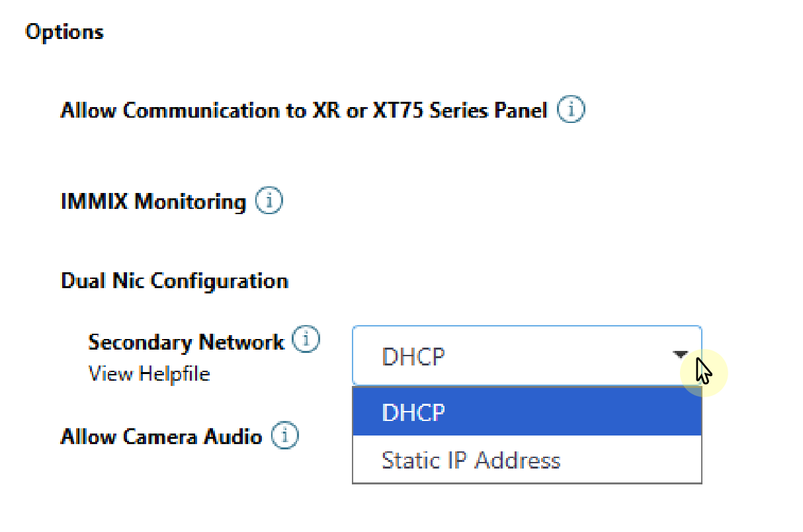Open help info for Secondary Network setting
Screen dimensions: 803x532
[x=306, y=338]
